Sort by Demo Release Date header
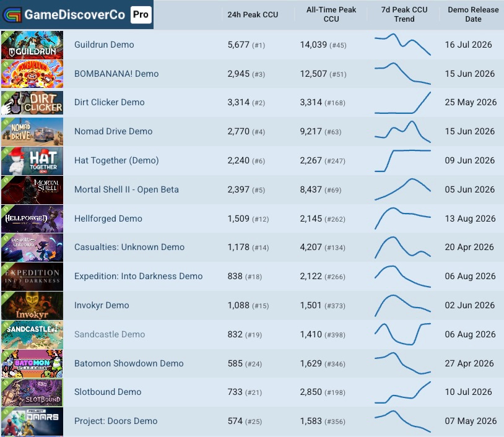Screen dimensions: 504x437 (x=473, y=14)
